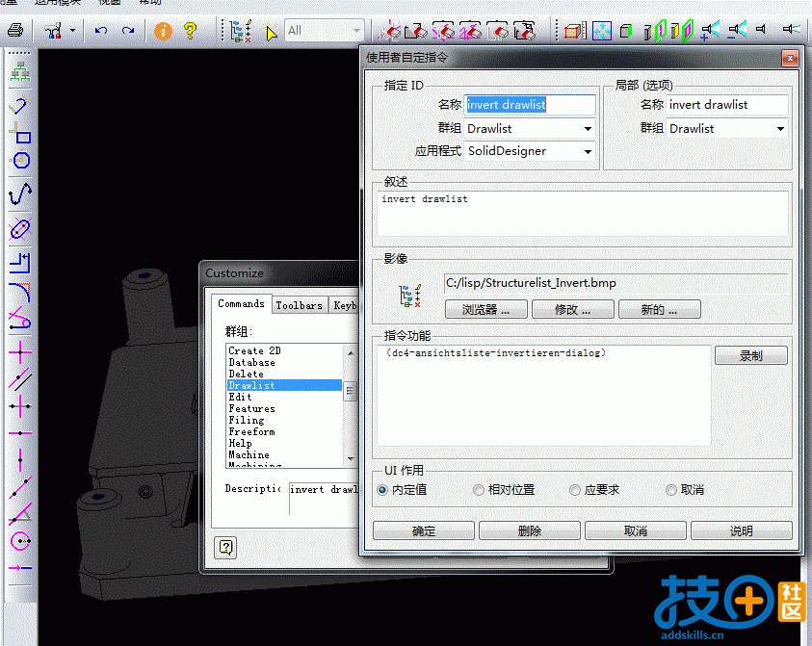Click the 浏览器 ... browse button
Viewport: 812px width, 646px height.
[485, 310]
